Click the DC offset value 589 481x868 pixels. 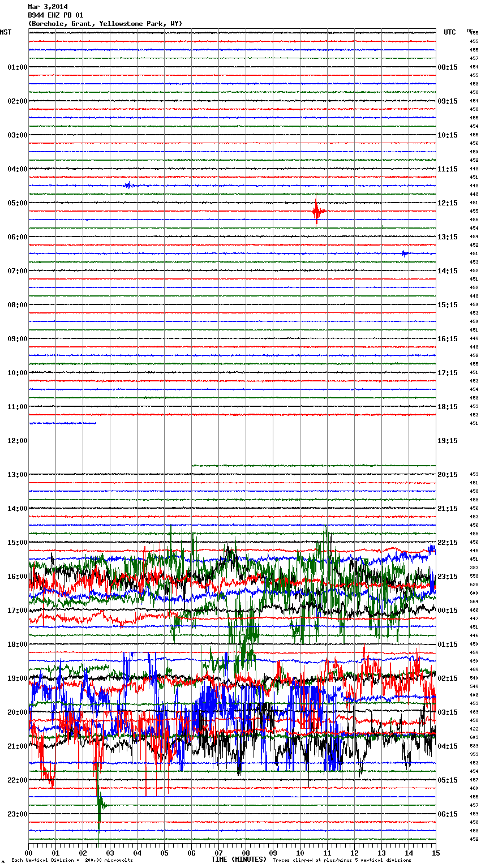[x=474, y=746]
